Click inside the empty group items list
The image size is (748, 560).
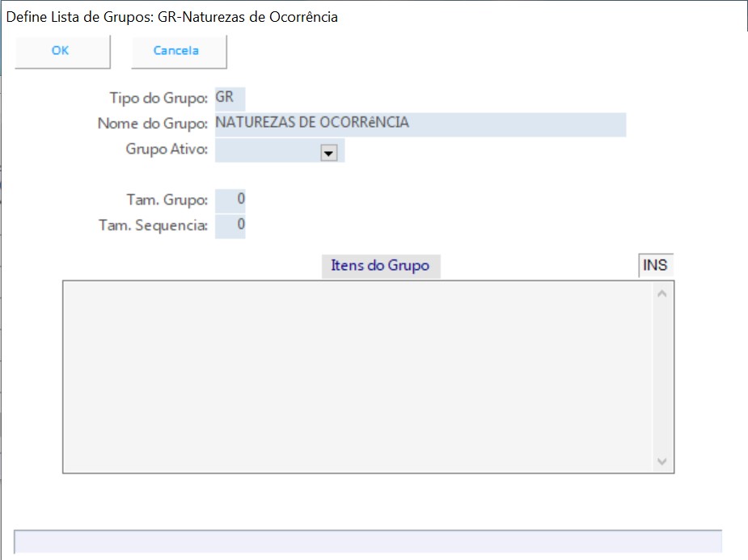point(356,376)
